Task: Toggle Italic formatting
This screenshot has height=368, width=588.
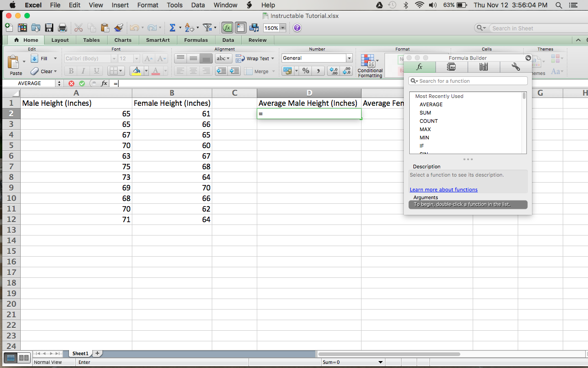Action: (83, 71)
